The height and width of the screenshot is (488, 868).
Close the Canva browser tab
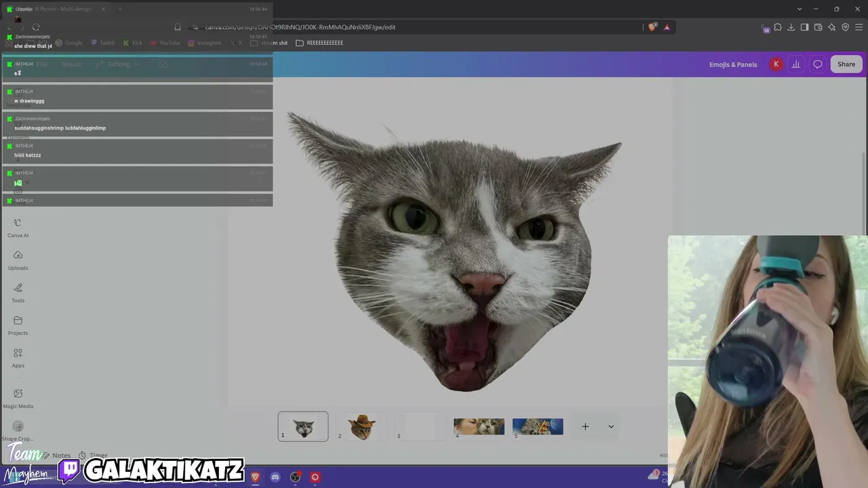click(x=103, y=9)
